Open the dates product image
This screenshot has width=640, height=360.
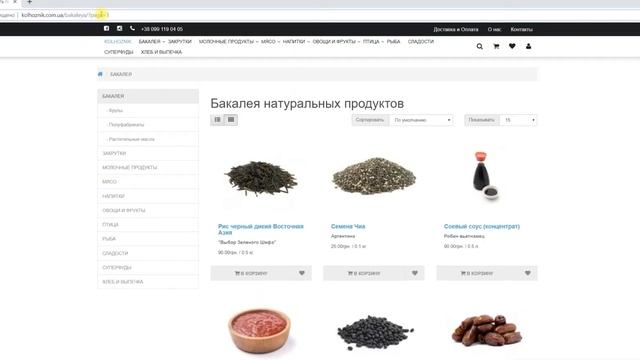[x=487, y=330]
